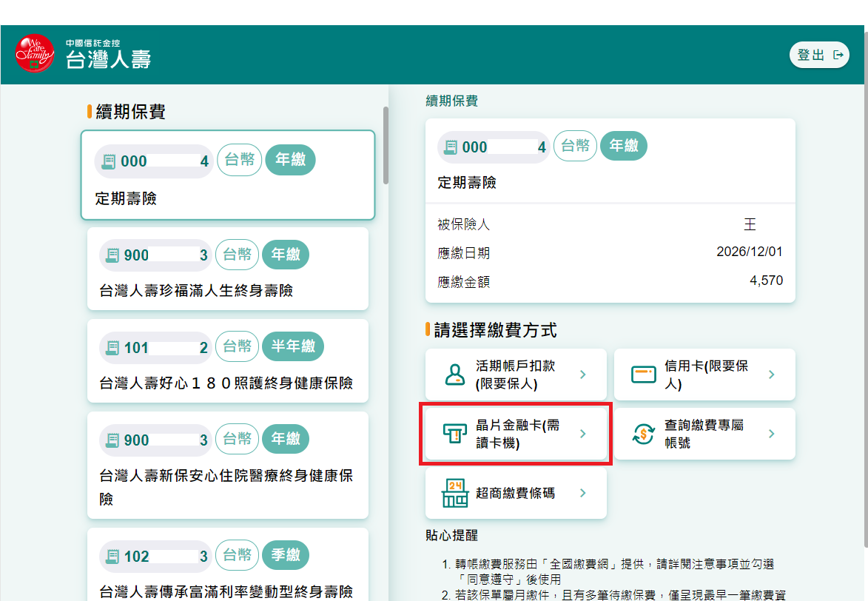Image resolution: width=868 pixels, height=601 pixels.
Task: Click the card reader icon for 晶片金融卡
Action: [455, 434]
